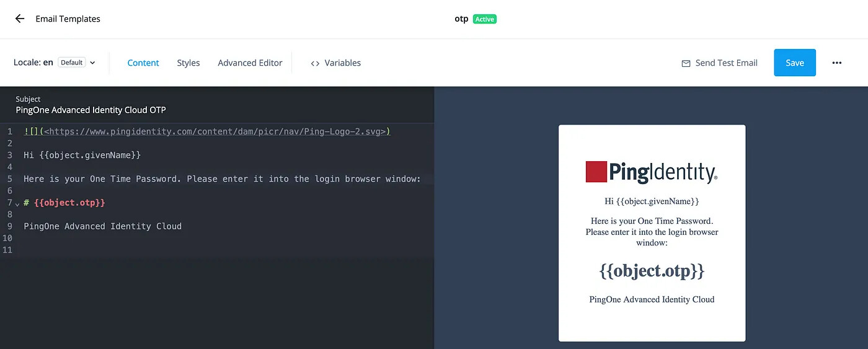
Task: Switch to the Content tab
Action: (143, 63)
